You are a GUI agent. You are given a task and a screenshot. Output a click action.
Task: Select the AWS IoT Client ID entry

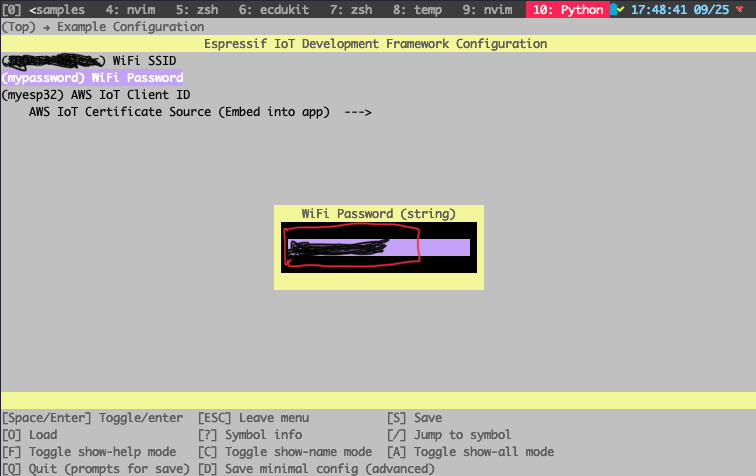pyautogui.click(x=96, y=95)
